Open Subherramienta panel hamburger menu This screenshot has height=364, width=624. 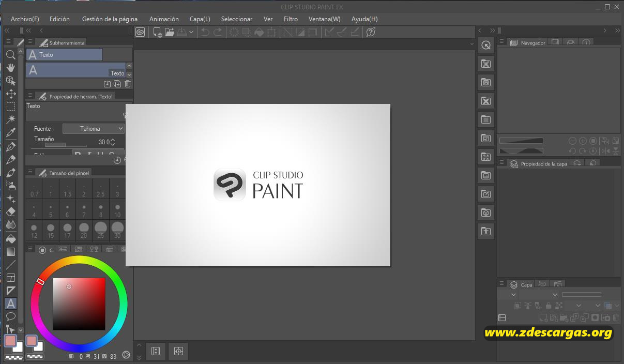pos(30,42)
